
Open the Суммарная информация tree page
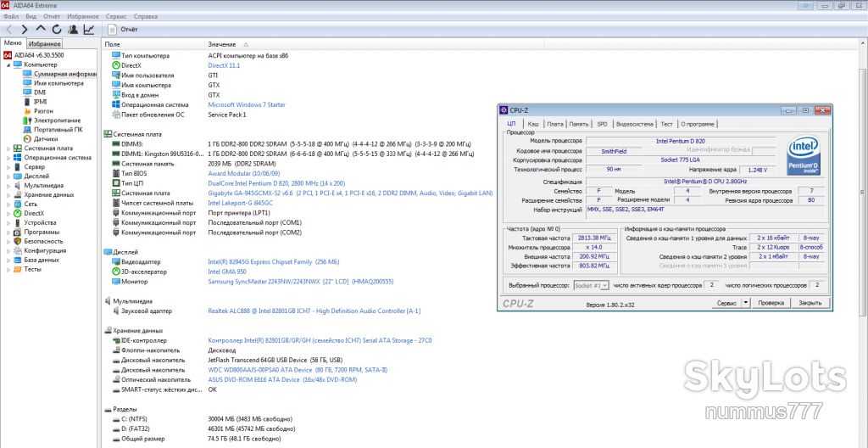(65, 74)
